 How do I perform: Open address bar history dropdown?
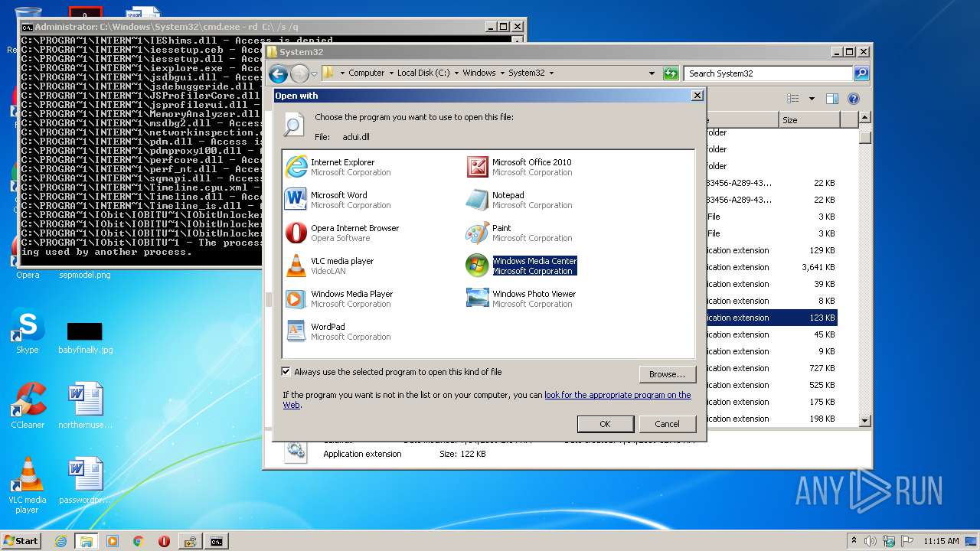pyautogui.click(x=652, y=73)
